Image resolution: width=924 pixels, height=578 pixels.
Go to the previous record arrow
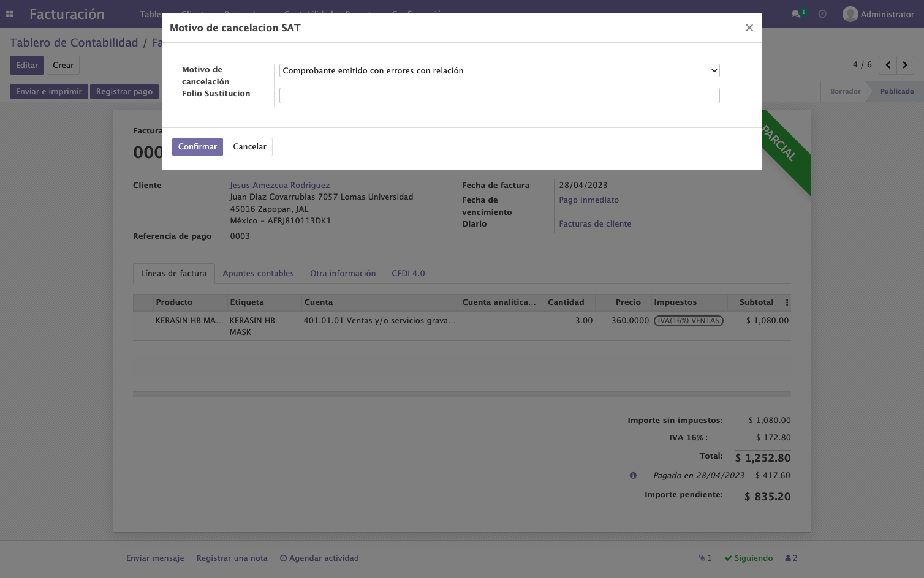tap(888, 65)
